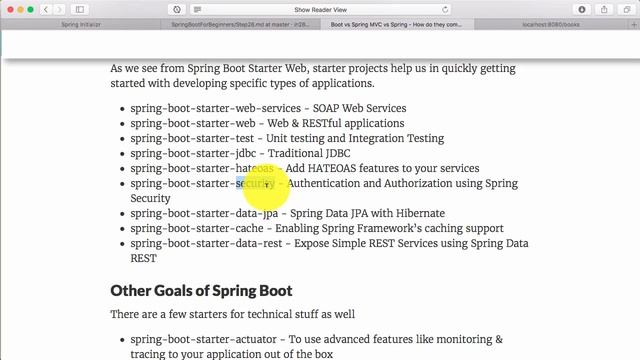Click spring-boot-starter-data-jpa list item
This screenshot has width=640, height=360.
(287, 213)
